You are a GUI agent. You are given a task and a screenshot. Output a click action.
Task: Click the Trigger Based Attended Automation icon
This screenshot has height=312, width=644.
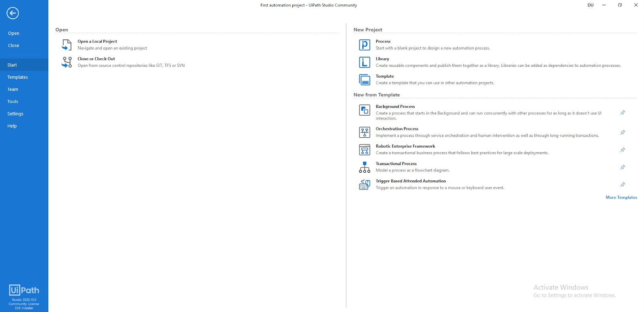[365, 184]
